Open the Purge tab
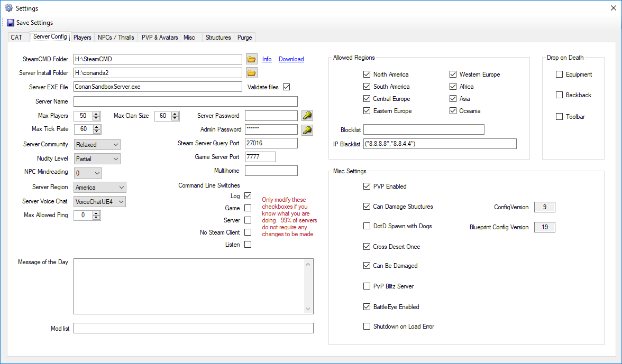This screenshot has height=364, width=622. [x=244, y=38]
